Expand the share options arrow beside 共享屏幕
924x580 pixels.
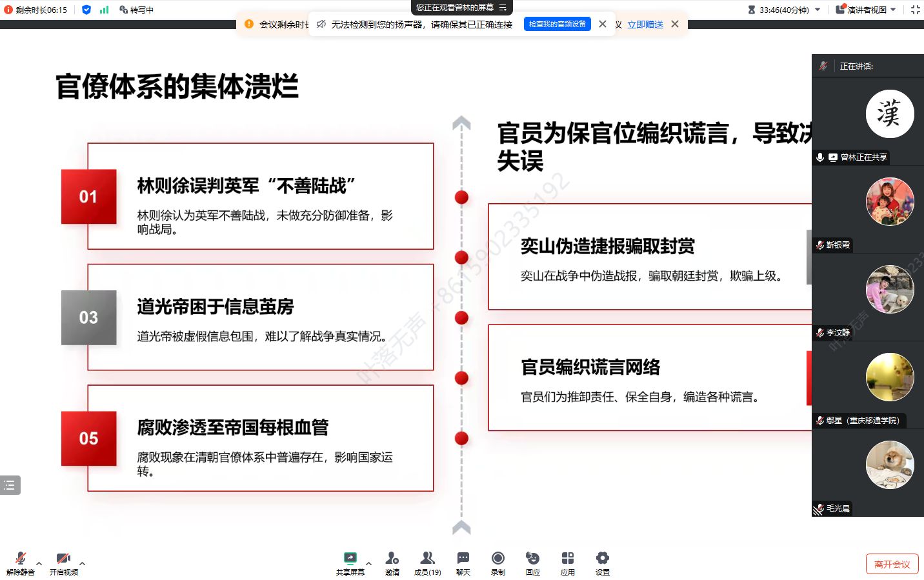click(x=369, y=563)
